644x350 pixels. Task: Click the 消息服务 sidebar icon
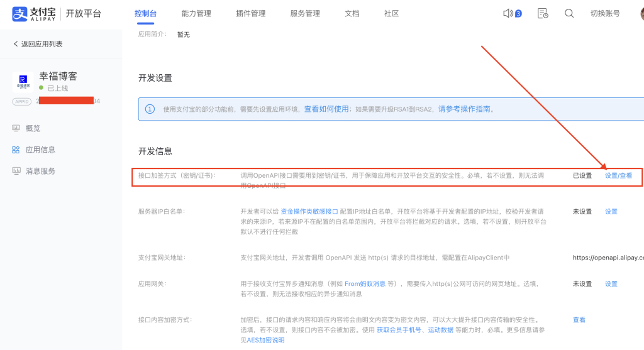[x=16, y=171]
